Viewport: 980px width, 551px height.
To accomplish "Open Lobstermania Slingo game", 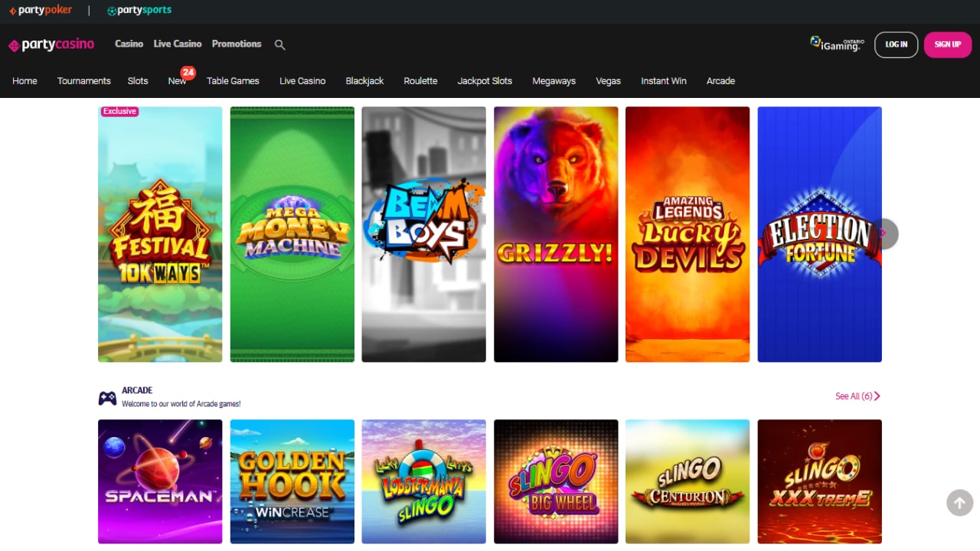I will pos(424,481).
